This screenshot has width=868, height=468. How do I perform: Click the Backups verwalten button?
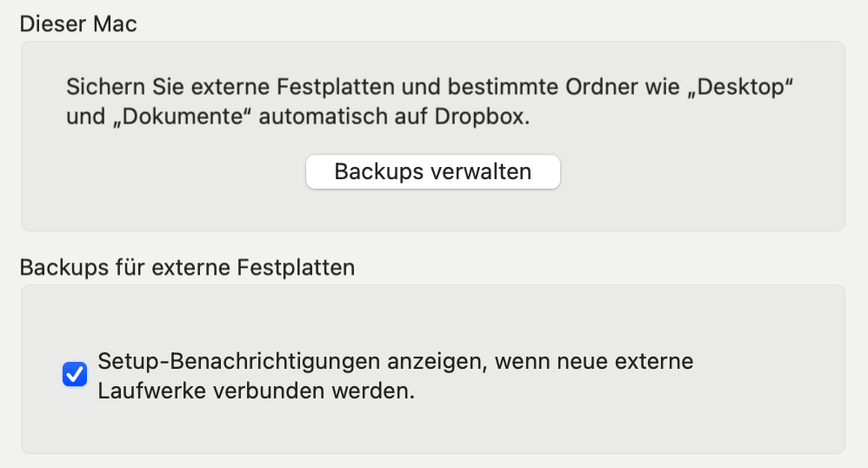tap(432, 171)
